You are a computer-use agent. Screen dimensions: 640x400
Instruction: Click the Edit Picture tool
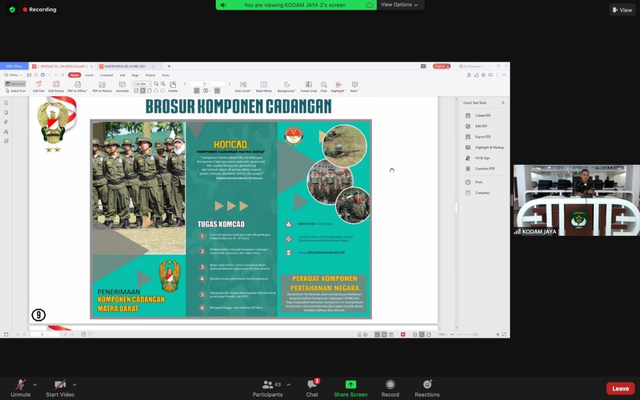pyautogui.click(x=56, y=87)
